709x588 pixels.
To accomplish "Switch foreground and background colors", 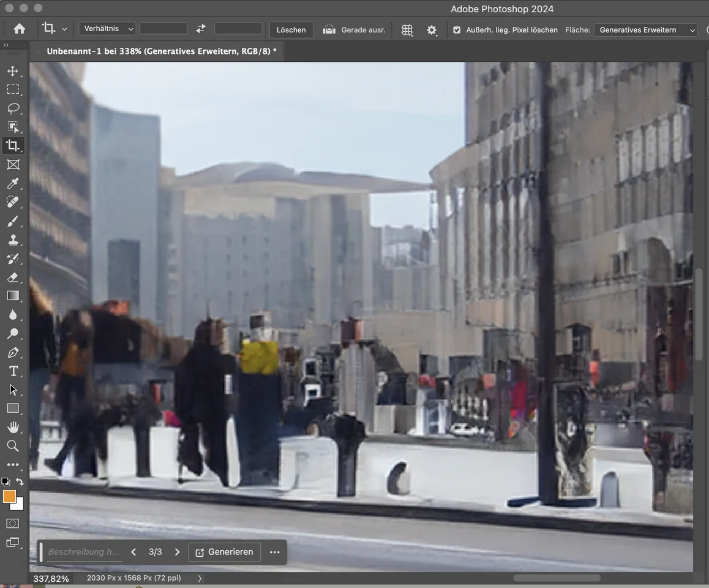I will coord(20,482).
